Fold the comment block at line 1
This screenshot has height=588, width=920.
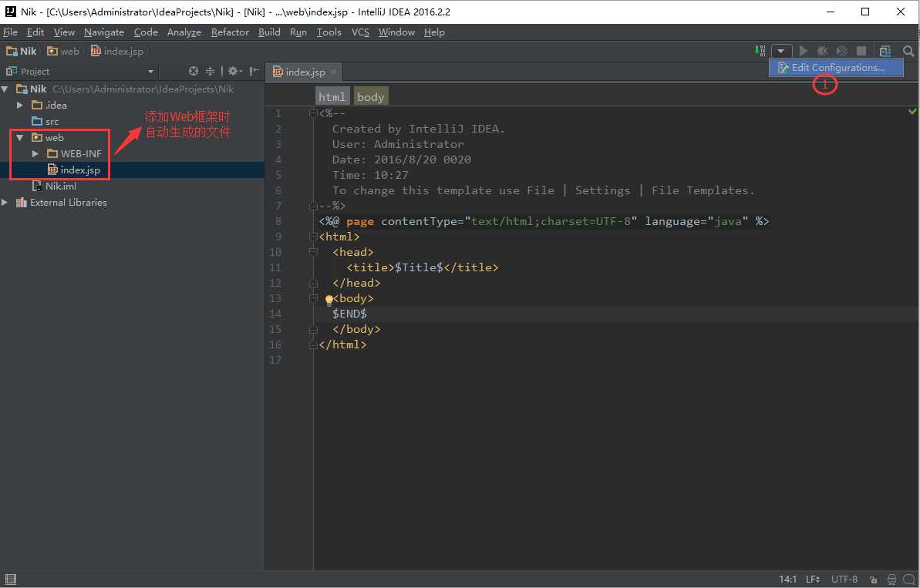313,113
